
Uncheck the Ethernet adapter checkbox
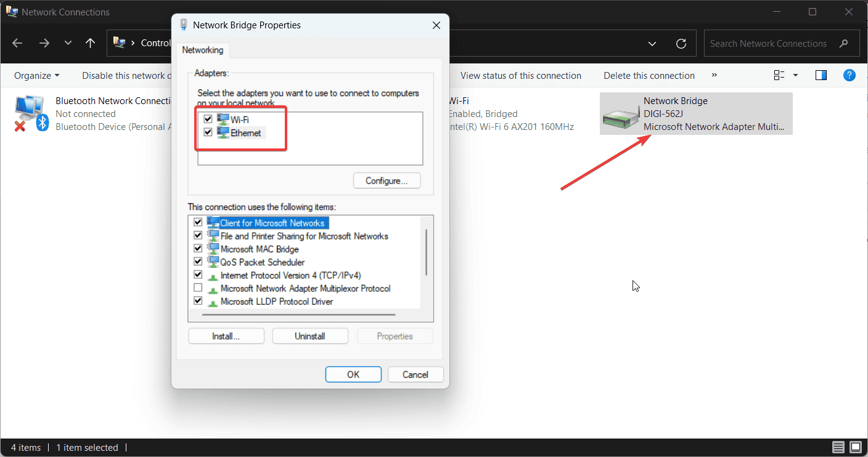pos(208,132)
